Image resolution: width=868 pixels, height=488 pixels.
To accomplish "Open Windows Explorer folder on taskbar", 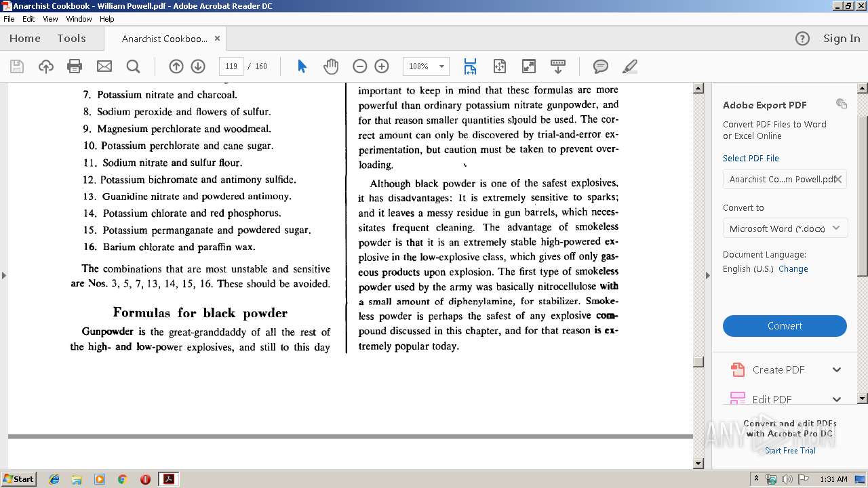I will click(77, 479).
